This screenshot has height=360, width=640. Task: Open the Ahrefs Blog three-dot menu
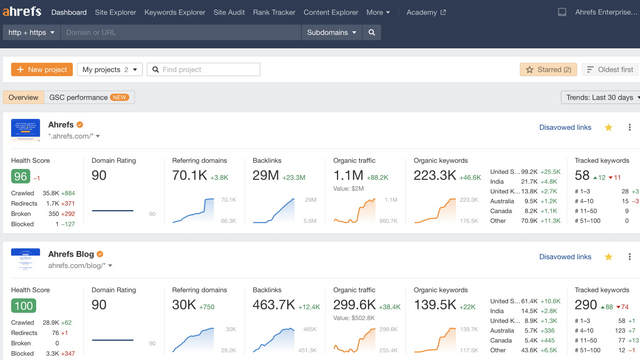pyautogui.click(x=629, y=257)
